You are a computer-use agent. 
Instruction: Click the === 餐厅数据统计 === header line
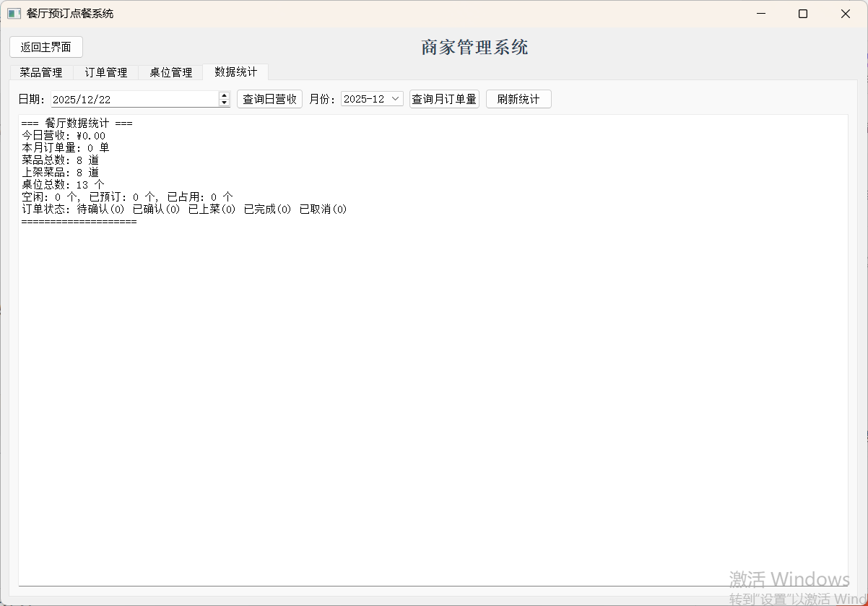pos(77,124)
